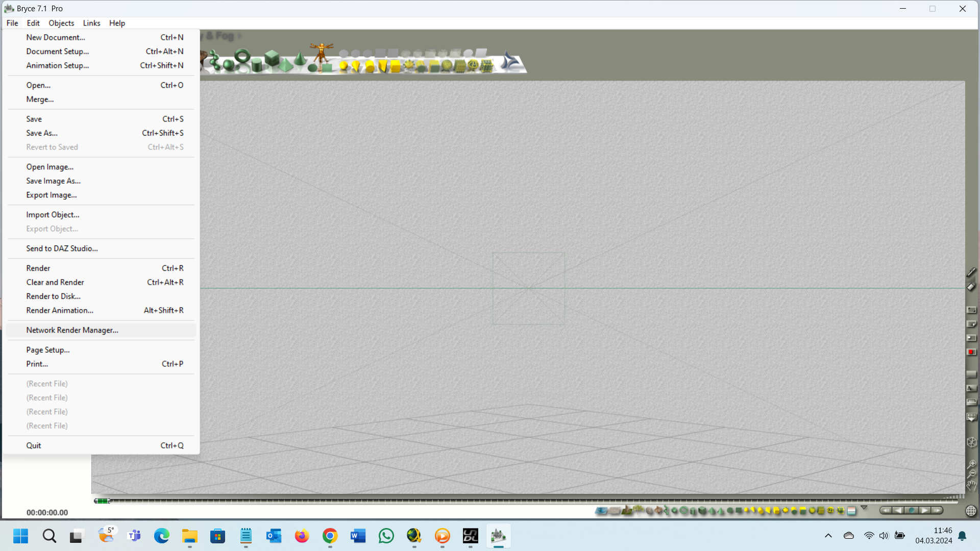The width and height of the screenshot is (980, 551).
Task: Create a green sphere primitive
Action: tap(228, 65)
